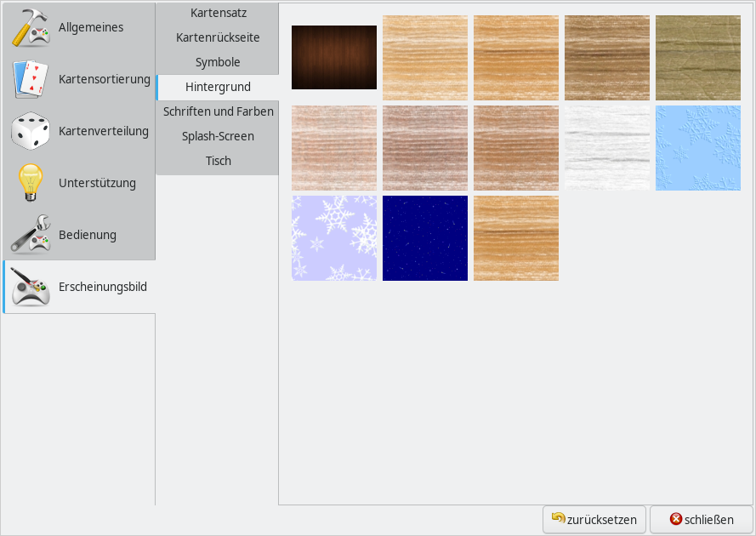Image resolution: width=756 pixels, height=536 pixels.
Task: Open the light bulb Unterstützung icon
Action: pos(31,183)
